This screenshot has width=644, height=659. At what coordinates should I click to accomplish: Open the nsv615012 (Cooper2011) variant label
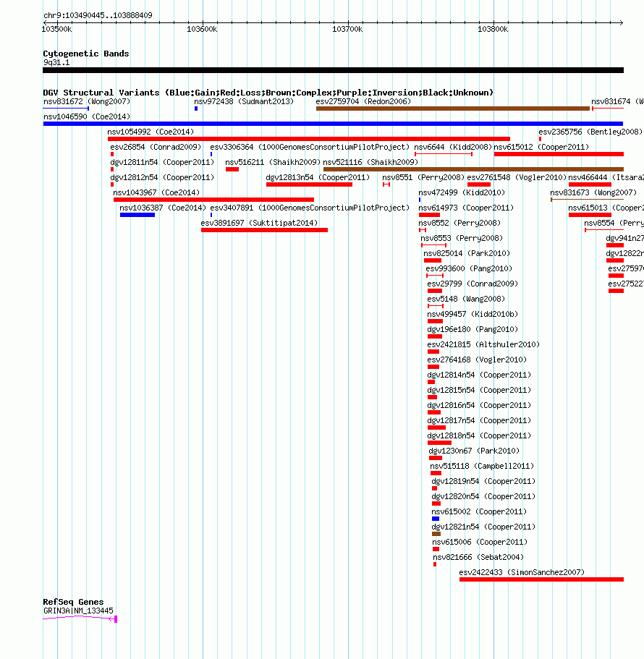click(541, 147)
